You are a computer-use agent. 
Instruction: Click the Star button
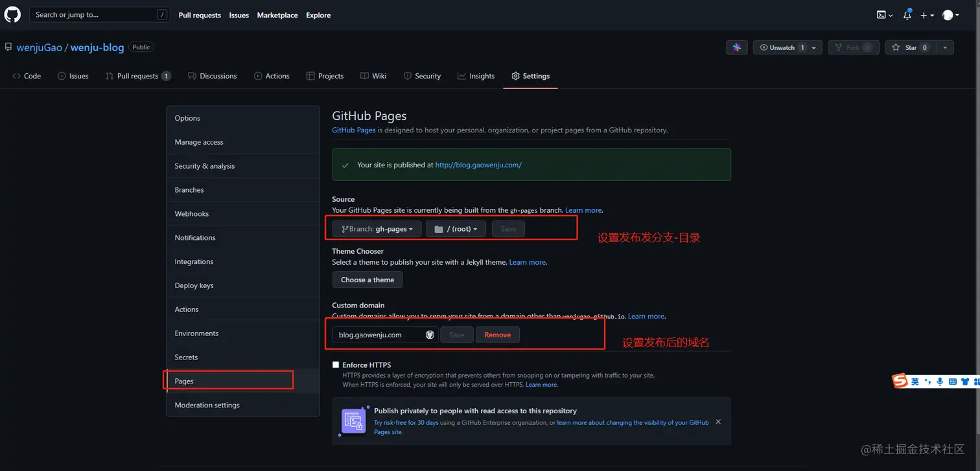910,47
